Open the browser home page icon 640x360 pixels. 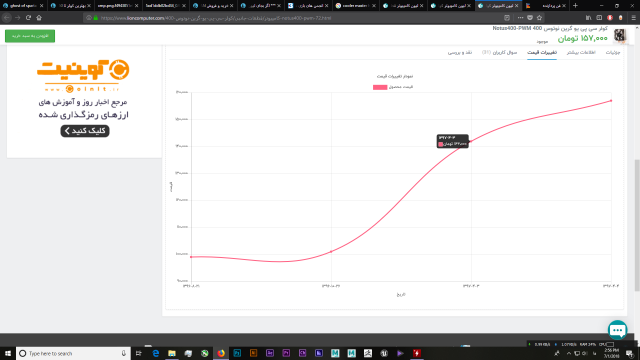(x=39, y=18)
